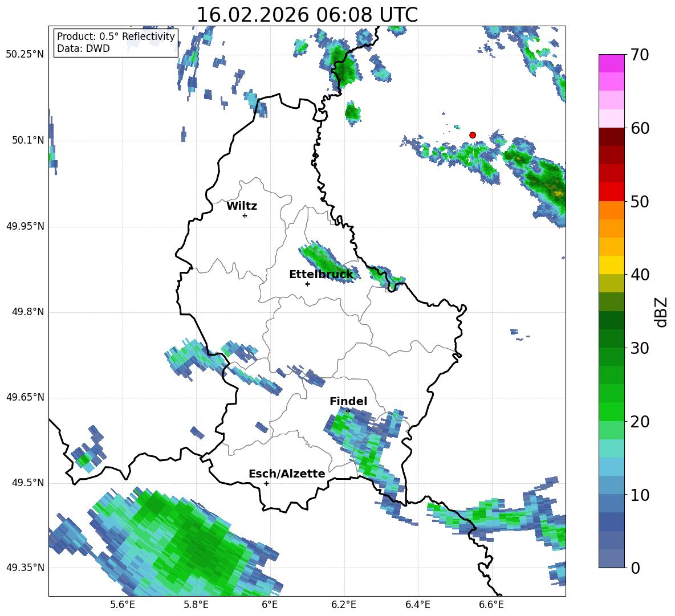675x616 pixels.
Task: Click the 70 tick on the colorbar
Action: [x=640, y=55]
